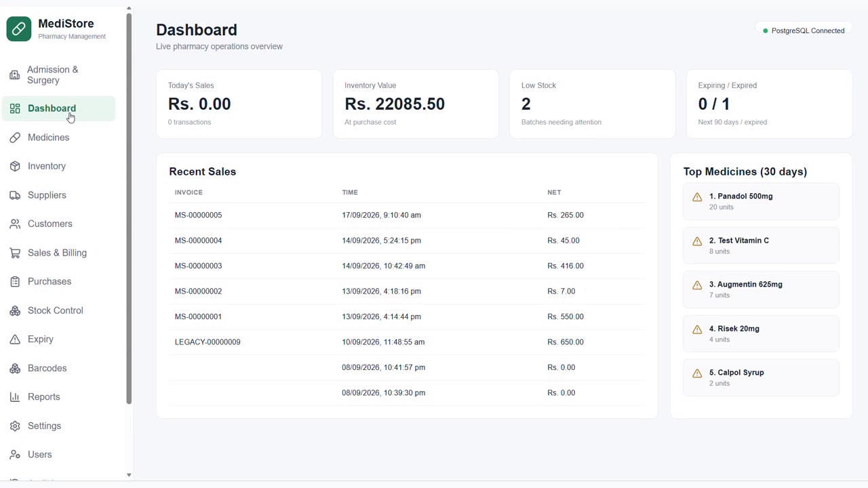Click the Purchases clipboard icon

pyautogui.click(x=15, y=281)
